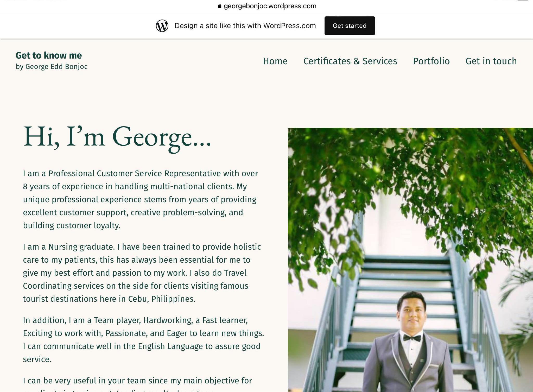Click the 'Design a site like this' banner text
533x392 pixels.
coord(245,26)
